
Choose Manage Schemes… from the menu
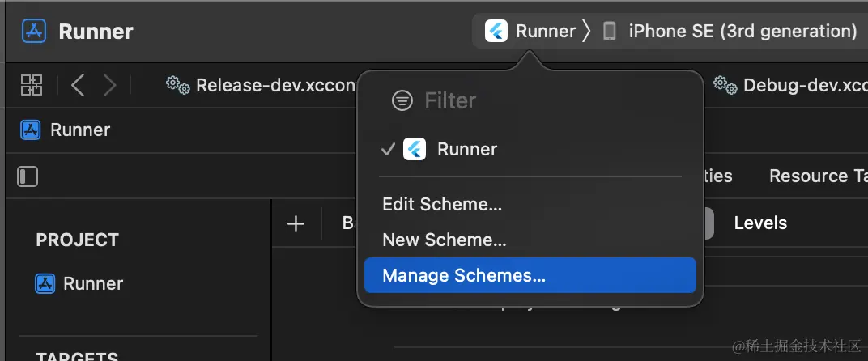click(x=464, y=275)
